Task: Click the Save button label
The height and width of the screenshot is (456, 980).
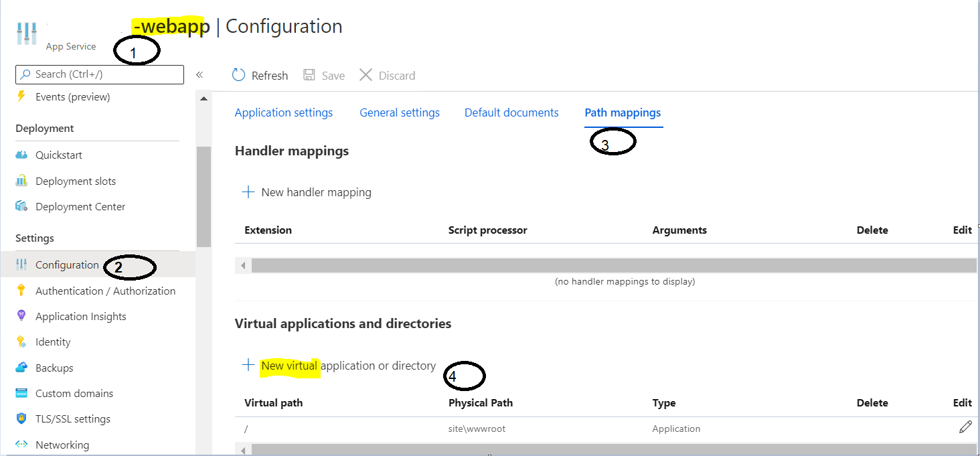Action: [333, 76]
